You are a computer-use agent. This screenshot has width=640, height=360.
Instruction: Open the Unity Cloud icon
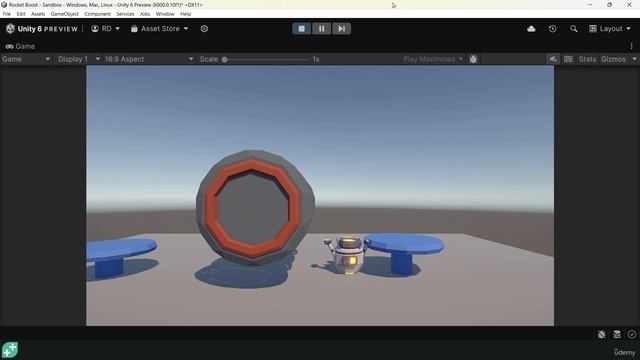(x=531, y=29)
